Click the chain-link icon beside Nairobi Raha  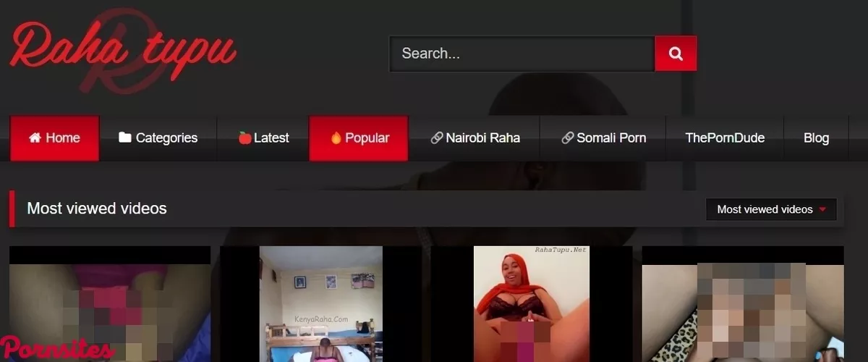click(x=436, y=138)
